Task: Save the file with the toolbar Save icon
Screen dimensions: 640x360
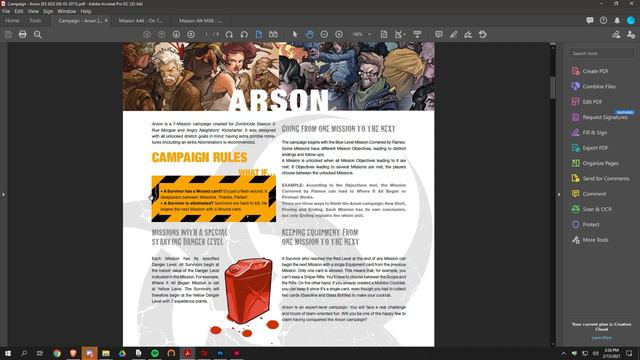Action: pos(8,35)
